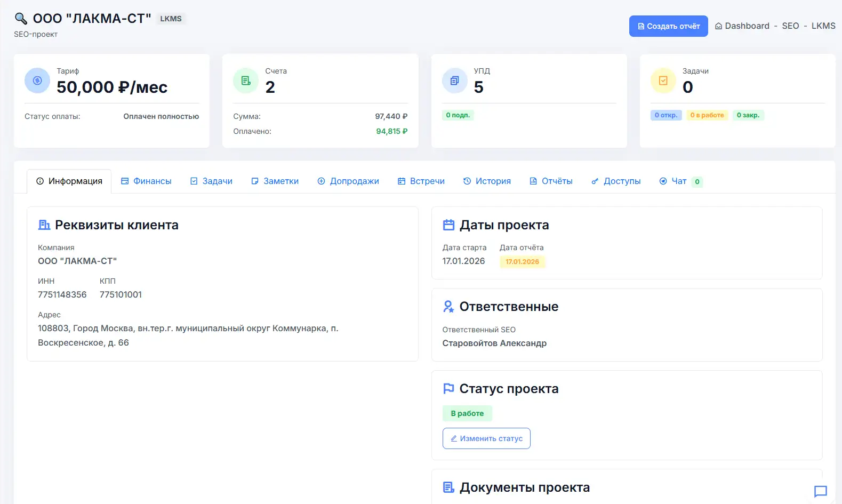This screenshot has height=504, width=842.
Task: Open the История tab
Action: click(487, 181)
